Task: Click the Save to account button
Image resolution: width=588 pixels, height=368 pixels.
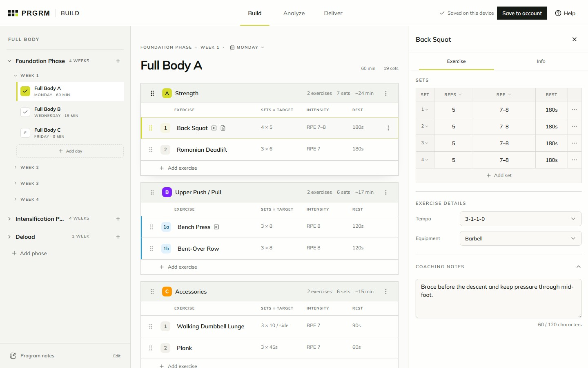Action: [522, 13]
